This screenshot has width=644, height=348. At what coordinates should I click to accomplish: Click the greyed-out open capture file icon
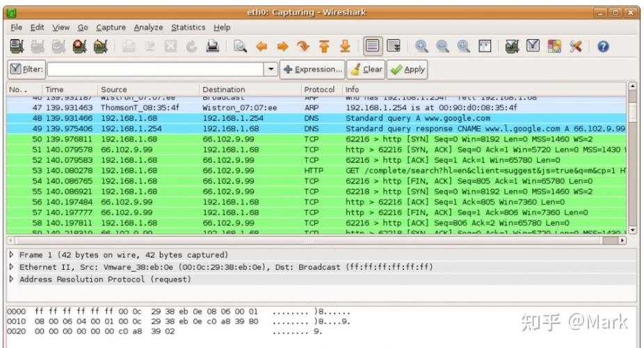coord(129,46)
